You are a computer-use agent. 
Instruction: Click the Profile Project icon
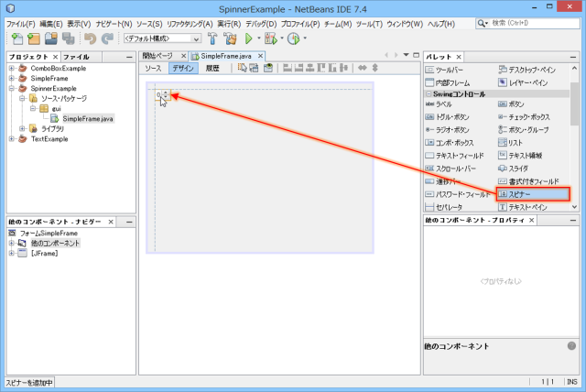[294, 38]
